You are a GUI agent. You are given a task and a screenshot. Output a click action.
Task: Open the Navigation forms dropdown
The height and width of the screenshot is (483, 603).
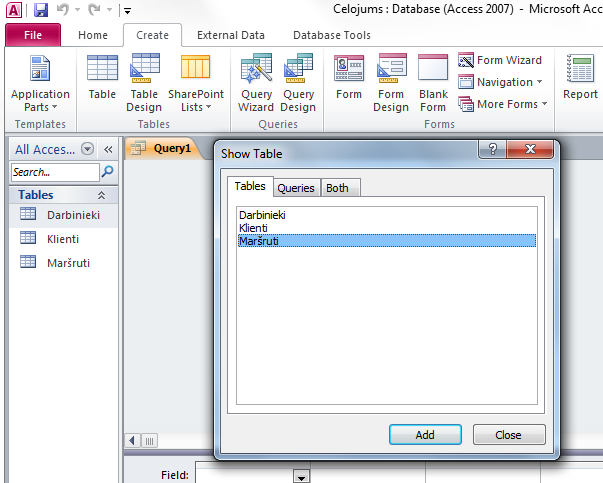coord(503,82)
